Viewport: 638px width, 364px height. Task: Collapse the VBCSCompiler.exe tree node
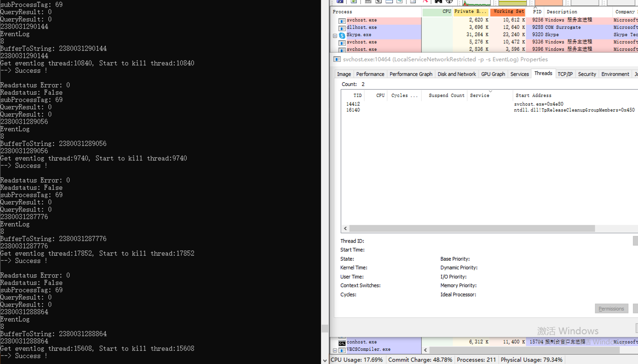point(335,350)
